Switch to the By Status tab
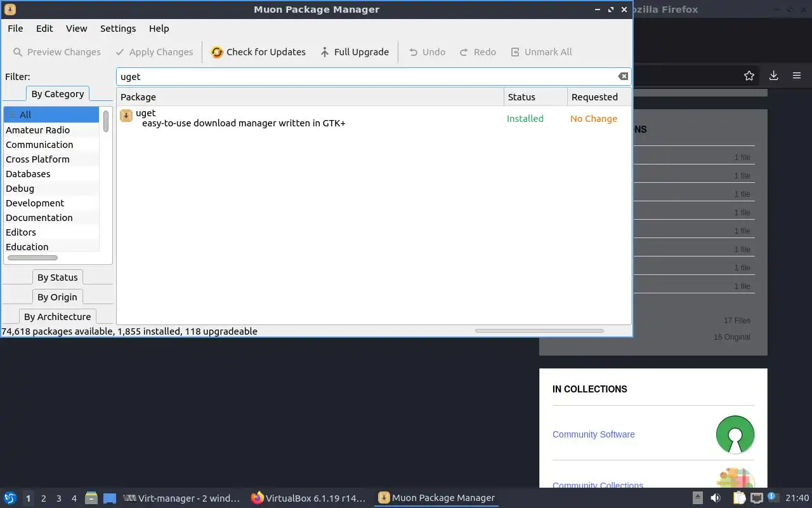Image resolution: width=812 pixels, height=508 pixels. tap(57, 277)
